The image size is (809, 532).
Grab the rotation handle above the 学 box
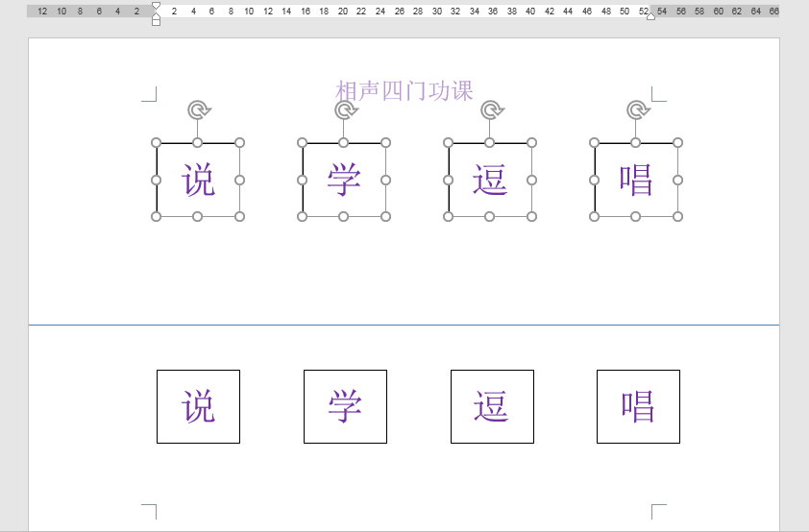pyautogui.click(x=345, y=109)
